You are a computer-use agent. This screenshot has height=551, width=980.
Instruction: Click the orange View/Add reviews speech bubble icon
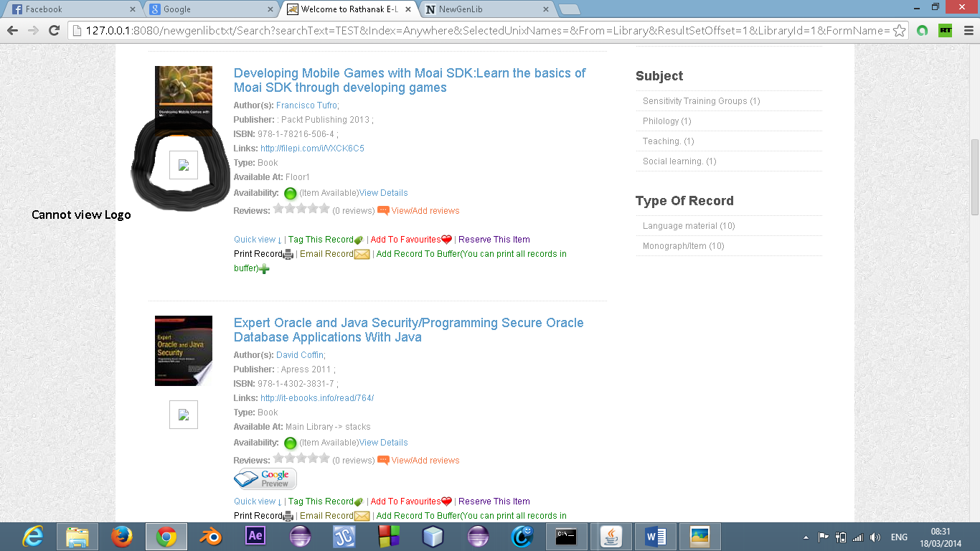pyautogui.click(x=383, y=211)
